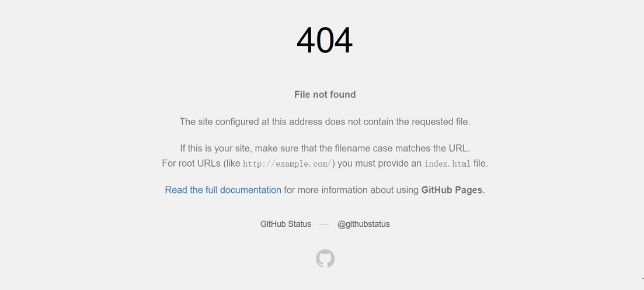Viewport: 644px width, 290px height.
Task: Open the "Read the full documentation" link
Action: [223, 190]
